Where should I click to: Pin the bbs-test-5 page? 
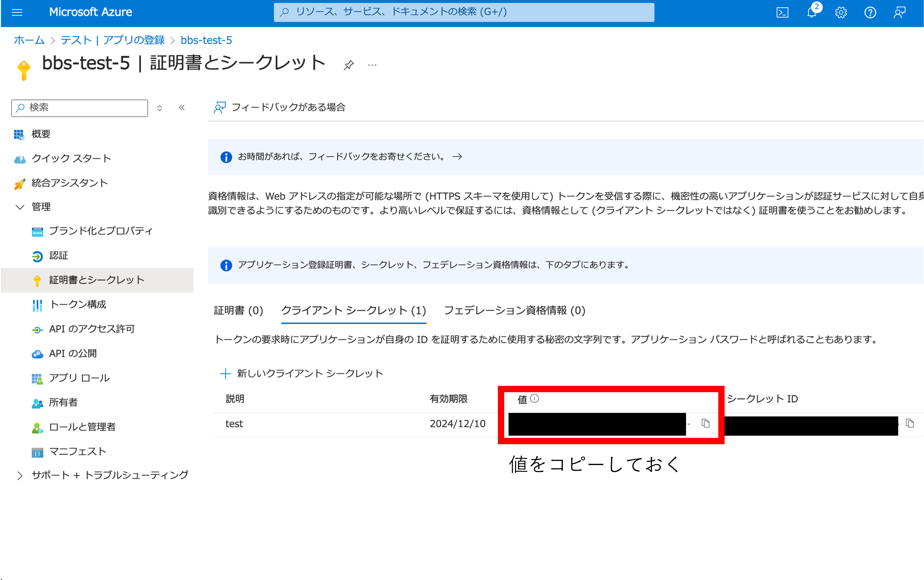point(348,65)
